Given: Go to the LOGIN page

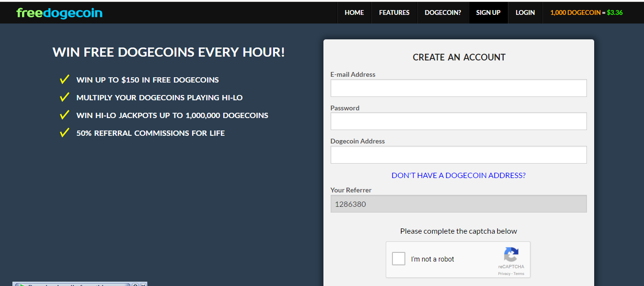Looking at the screenshot, I should (x=525, y=12).
